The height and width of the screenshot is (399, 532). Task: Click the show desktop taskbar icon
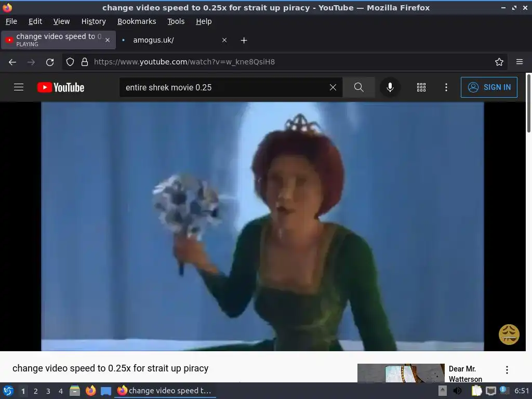pyautogui.click(x=106, y=391)
